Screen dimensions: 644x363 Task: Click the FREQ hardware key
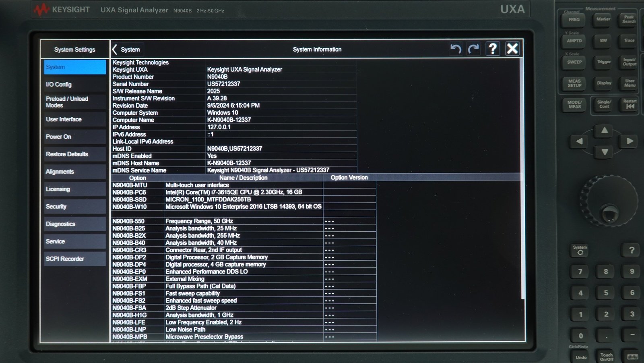pos(574,20)
